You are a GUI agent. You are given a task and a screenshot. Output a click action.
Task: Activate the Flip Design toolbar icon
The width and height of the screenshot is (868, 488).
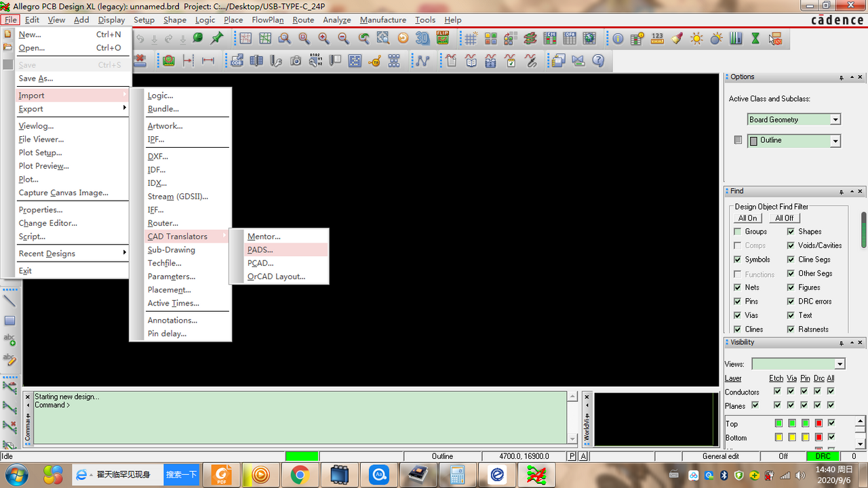tap(443, 39)
